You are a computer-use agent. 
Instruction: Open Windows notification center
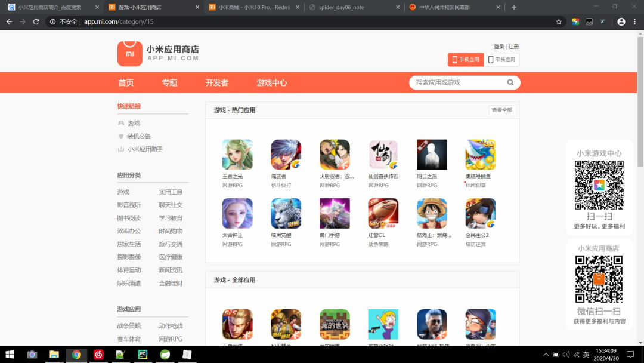[x=630, y=355]
